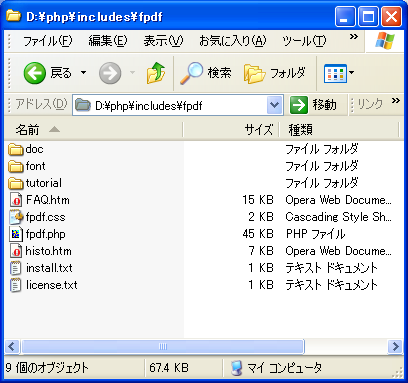Select the FAQ.htm Opera file icon

pyautogui.click(x=16, y=200)
